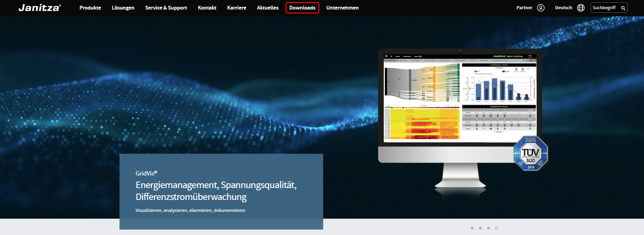644x235 pixels.
Task: Open the Partner account icon
Action: click(541, 8)
